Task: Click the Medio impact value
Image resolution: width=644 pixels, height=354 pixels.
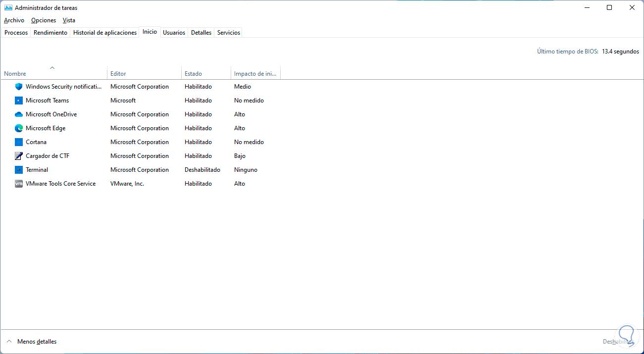Action: [243, 87]
